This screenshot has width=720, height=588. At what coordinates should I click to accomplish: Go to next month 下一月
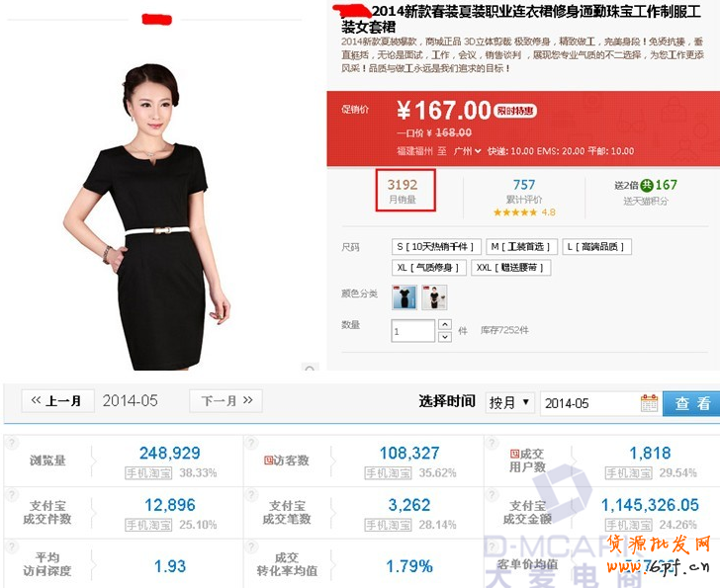[226, 401]
